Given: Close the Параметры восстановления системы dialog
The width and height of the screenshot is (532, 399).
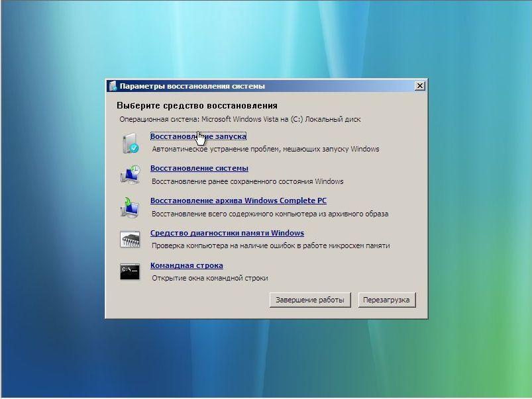Looking at the screenshot, I should click(x=419, y=86).
